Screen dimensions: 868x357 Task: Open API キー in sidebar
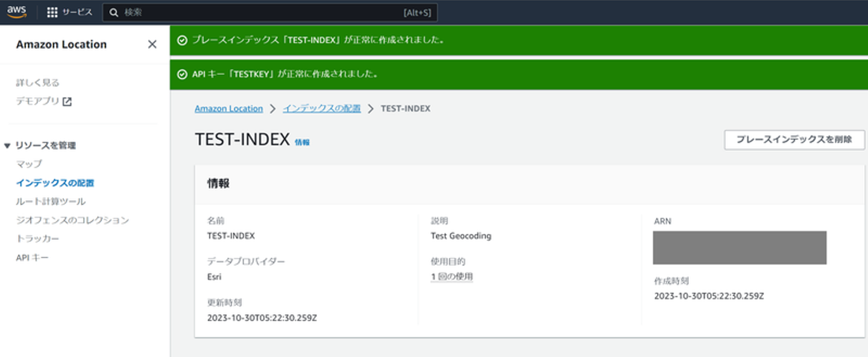click(33, 257)
